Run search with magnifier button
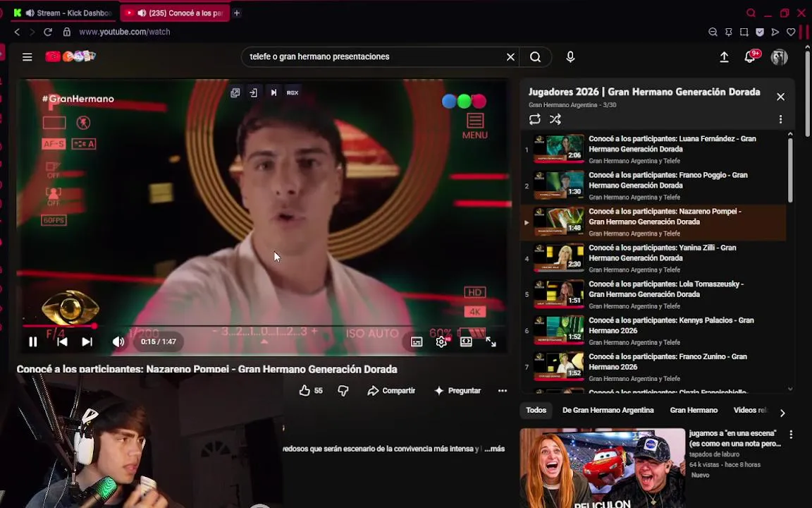The height and width of the screenshot is (508, 812). (x=536, y=57)
